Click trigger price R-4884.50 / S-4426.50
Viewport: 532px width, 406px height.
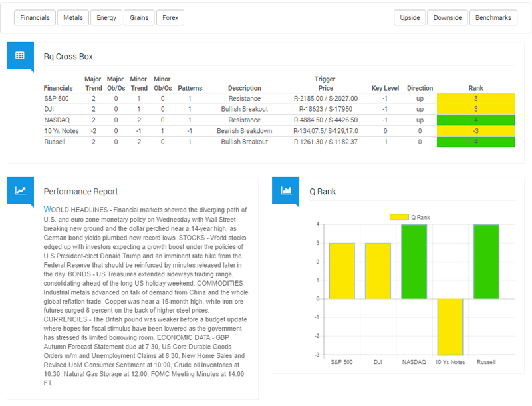coord(325,120)
